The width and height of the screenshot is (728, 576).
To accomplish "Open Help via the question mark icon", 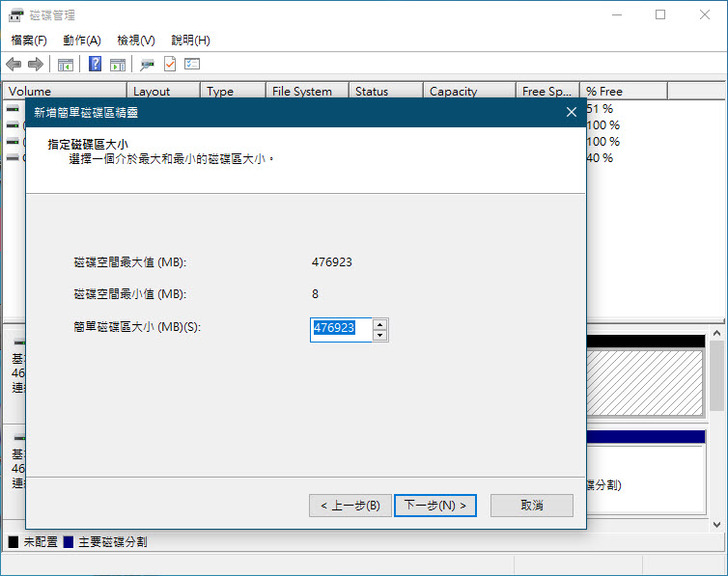I will 95,64.
